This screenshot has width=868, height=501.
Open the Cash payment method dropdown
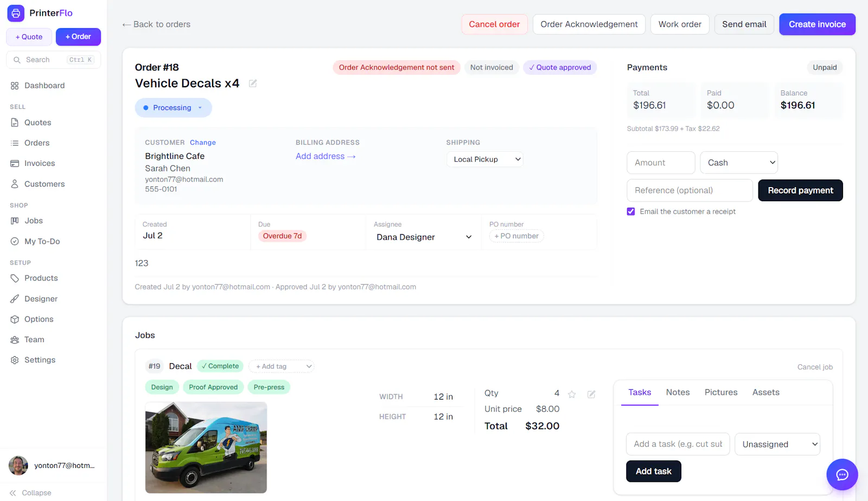[739, 163]
